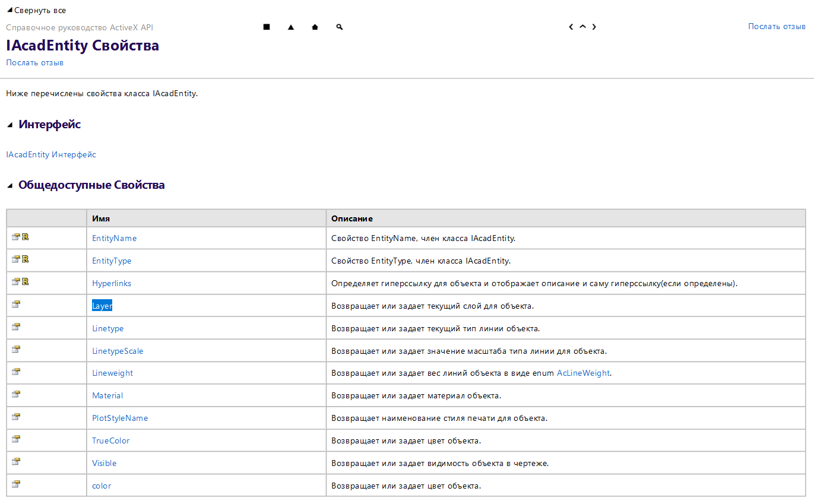Click the up caret navigation icon
This screenshot has width=814, height=504.
pyautogui.click(x=582, y=27)
